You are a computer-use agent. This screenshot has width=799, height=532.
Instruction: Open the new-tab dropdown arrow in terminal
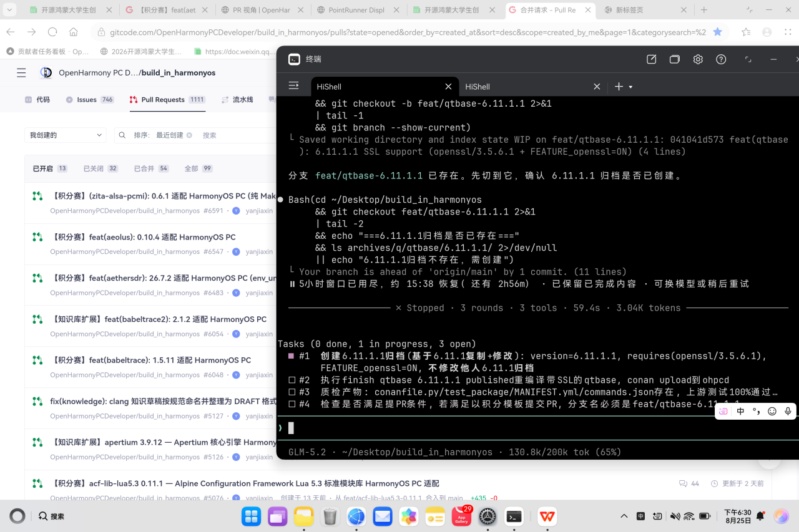pos(631,87)
